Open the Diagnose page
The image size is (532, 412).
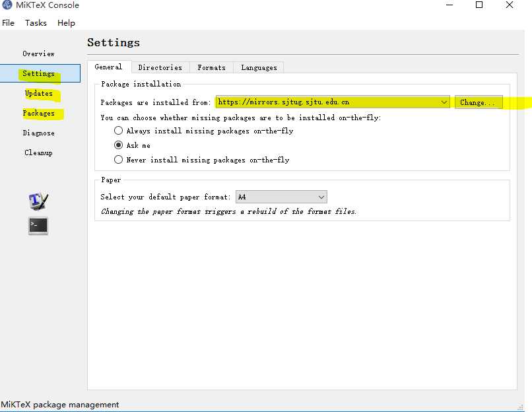pos(38,133)
